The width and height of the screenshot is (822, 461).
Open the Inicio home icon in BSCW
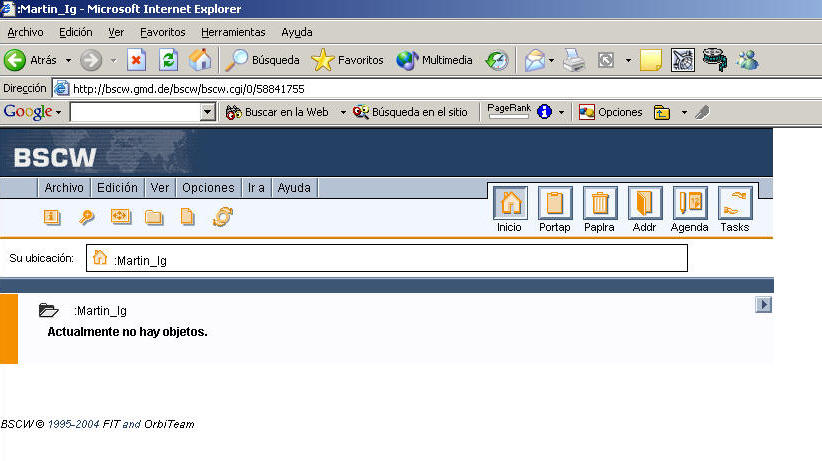point(510,204)
